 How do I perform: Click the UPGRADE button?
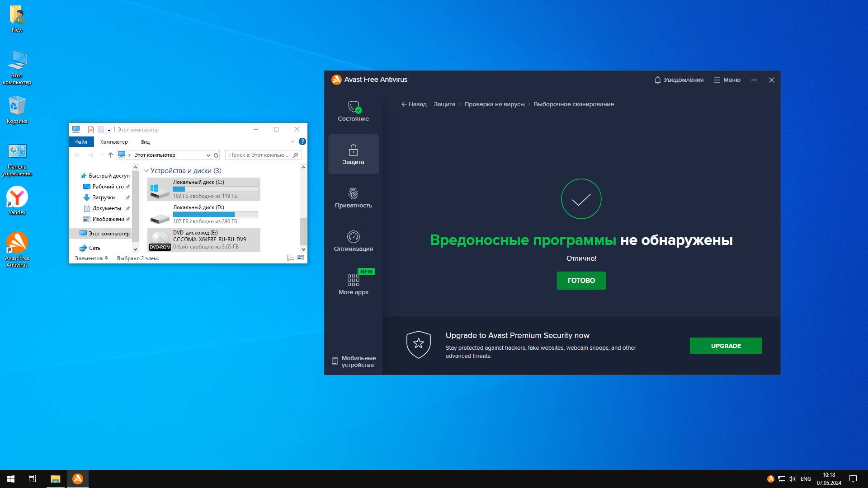(726, 346)
